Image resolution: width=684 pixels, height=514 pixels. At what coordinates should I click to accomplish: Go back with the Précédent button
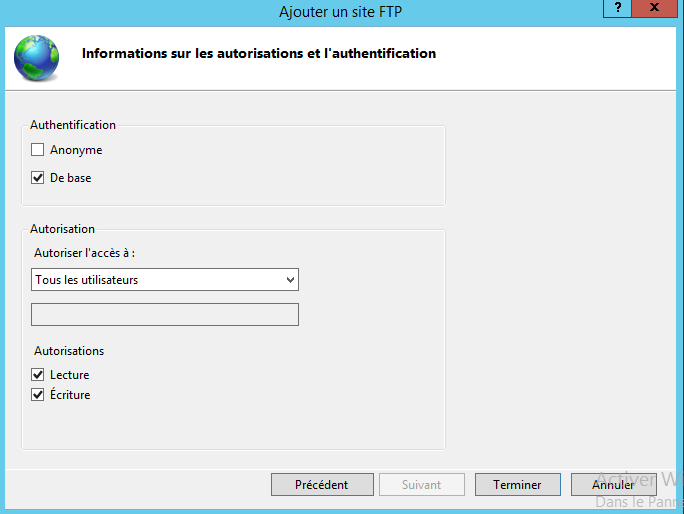322,485
